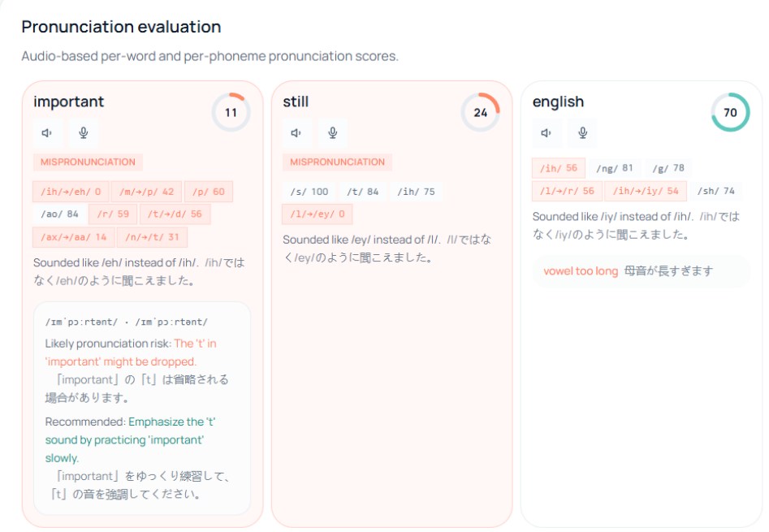Click the score ring showing 11
This screenshot has width=769, height=532.
(231, 112)
